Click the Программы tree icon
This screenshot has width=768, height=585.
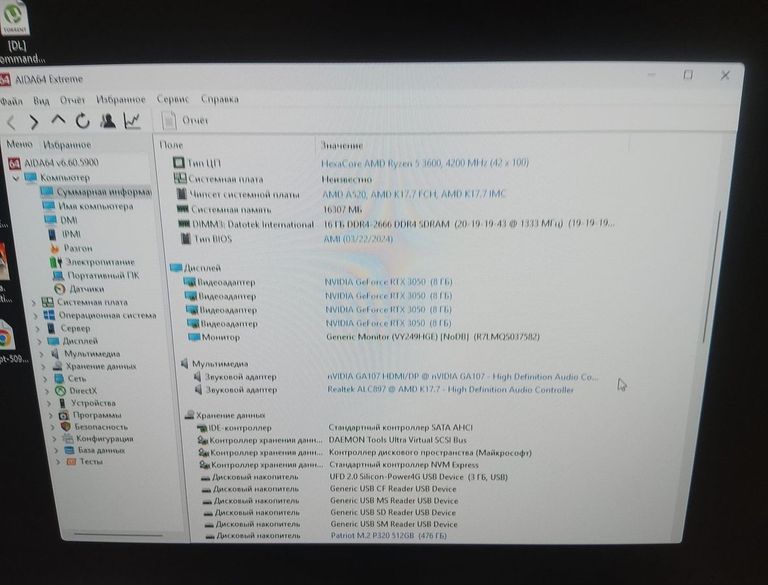click(x=64, y=415)
